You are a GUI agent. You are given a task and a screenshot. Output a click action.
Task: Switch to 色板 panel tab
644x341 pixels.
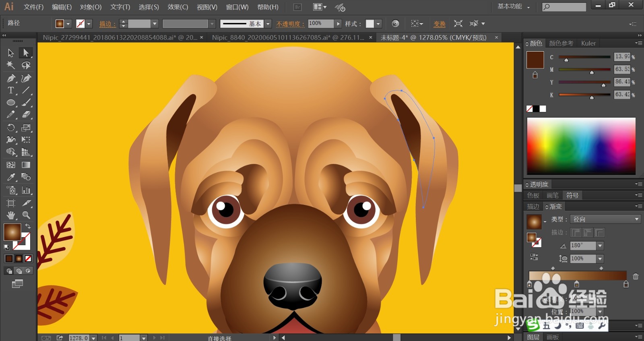[x=533, y=195]
